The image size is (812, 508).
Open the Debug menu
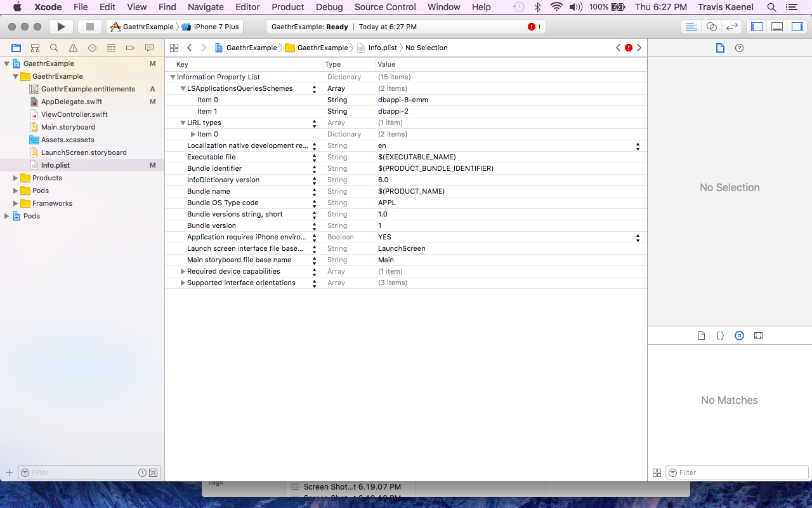click(329, 7)
